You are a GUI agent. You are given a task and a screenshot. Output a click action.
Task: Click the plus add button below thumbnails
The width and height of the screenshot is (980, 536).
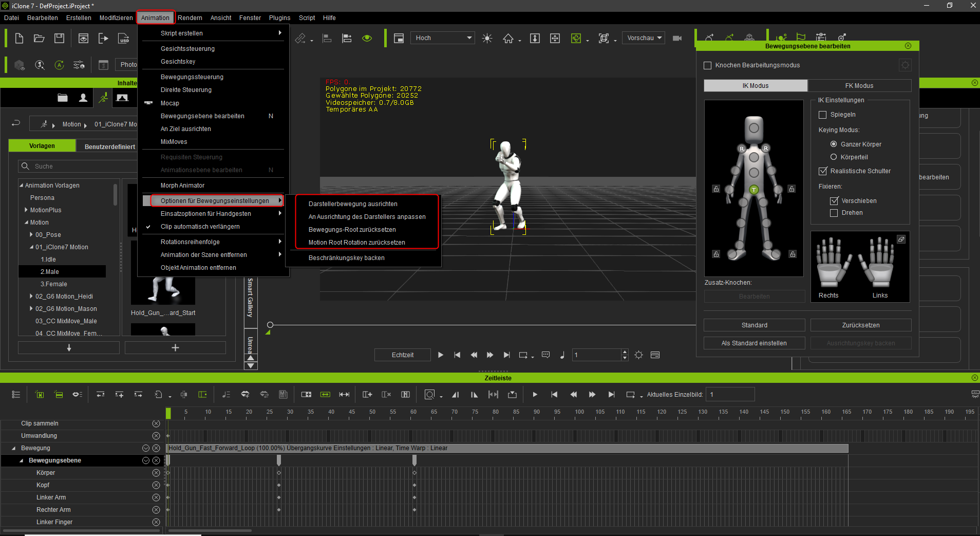pyautogui.click(x=175, y=348)
